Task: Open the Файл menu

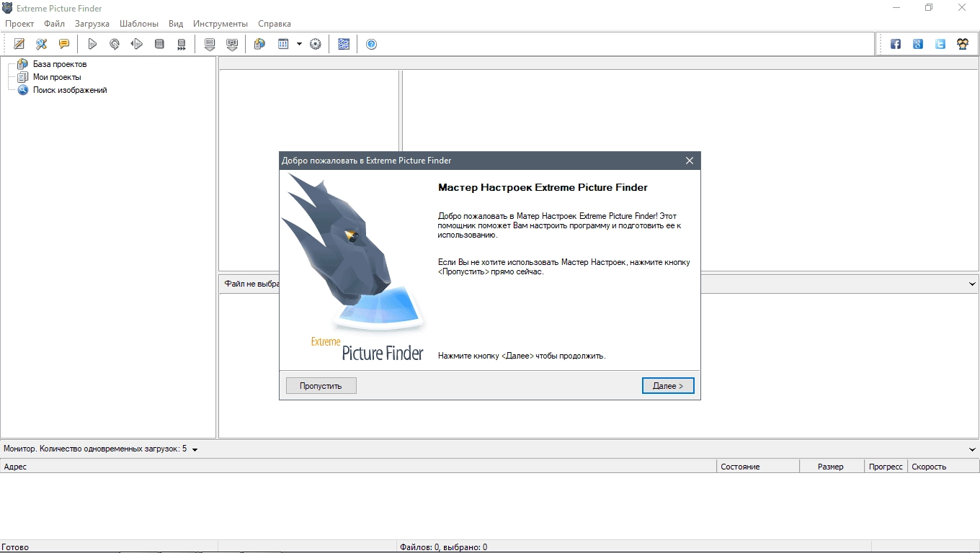Action: (x=54, y=24)
